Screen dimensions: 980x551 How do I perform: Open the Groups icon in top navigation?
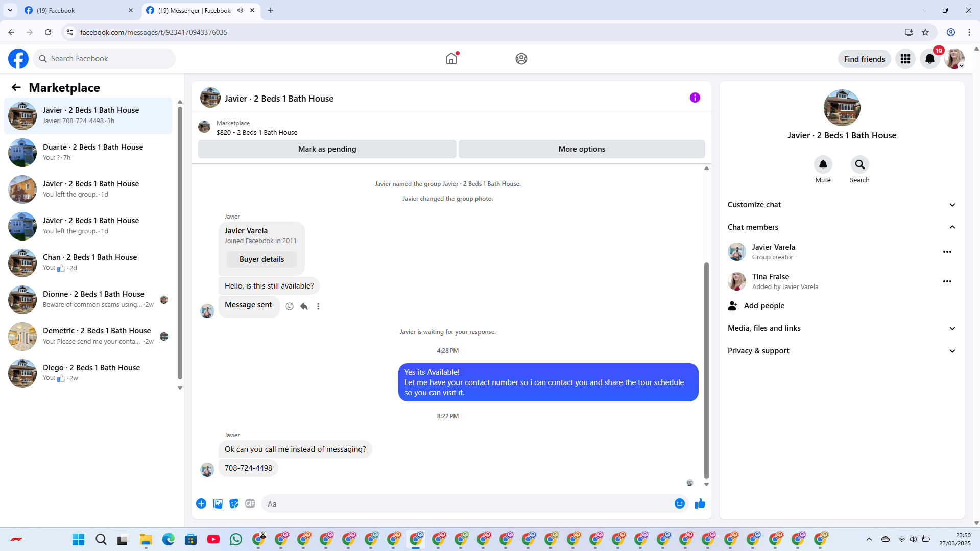tap(521, 59)
